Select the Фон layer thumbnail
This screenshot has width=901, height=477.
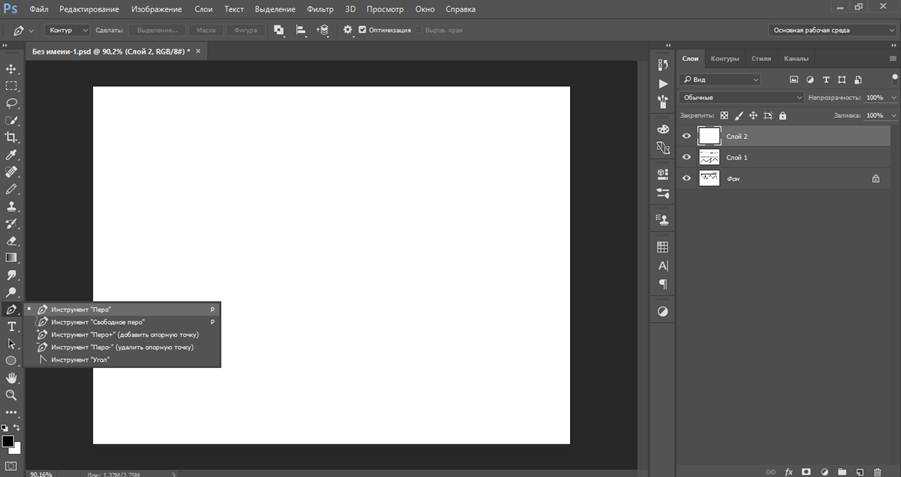710,178
